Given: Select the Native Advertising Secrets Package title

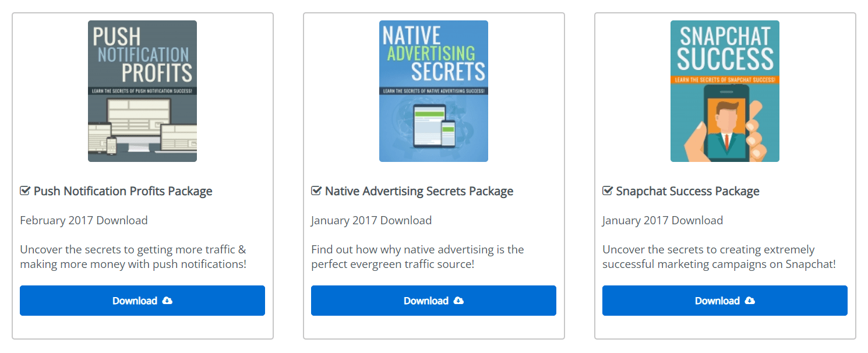Looking at the screenshot, I should [x=419, y=191].
